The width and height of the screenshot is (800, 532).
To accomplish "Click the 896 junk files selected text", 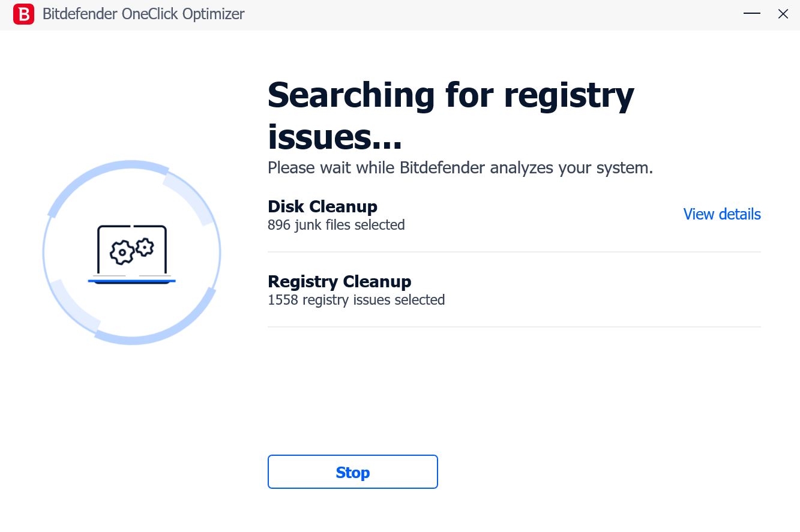I will (x=336, y=225).
